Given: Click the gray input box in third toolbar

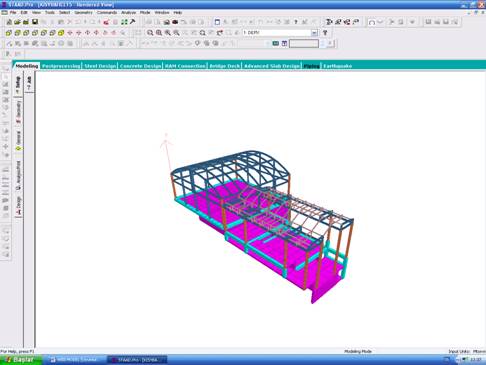Looking at the screenshot, I should click(x=304, y=43).
